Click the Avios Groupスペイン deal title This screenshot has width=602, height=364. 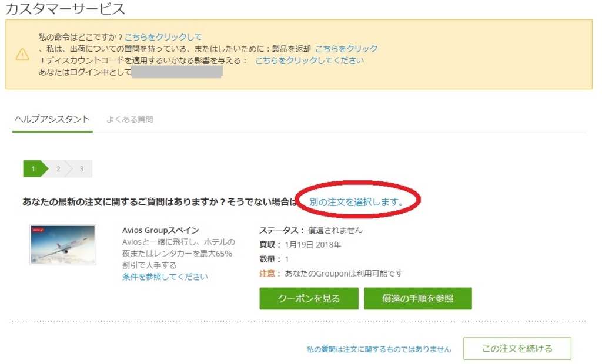(x=160, y=230)
